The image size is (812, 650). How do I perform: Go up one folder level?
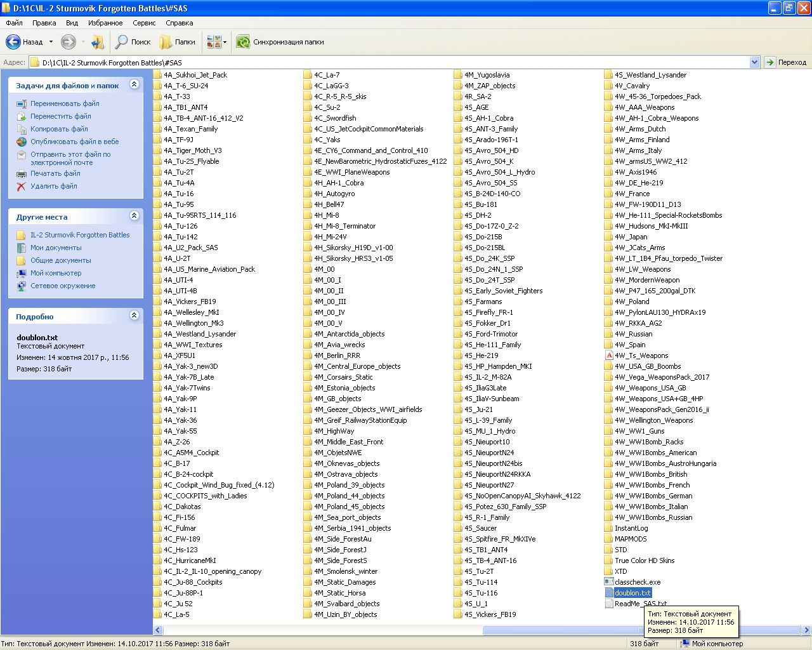[x=98, y=42]
